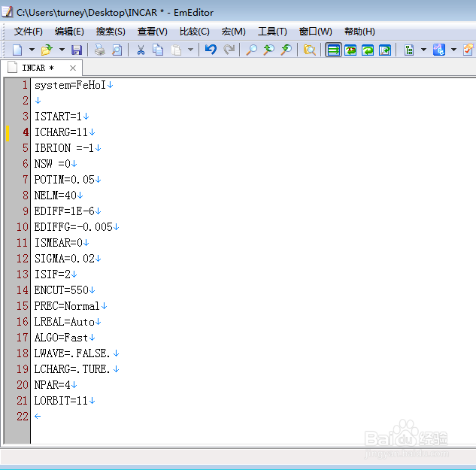Expand the Paste dropdown arrow

191,50
